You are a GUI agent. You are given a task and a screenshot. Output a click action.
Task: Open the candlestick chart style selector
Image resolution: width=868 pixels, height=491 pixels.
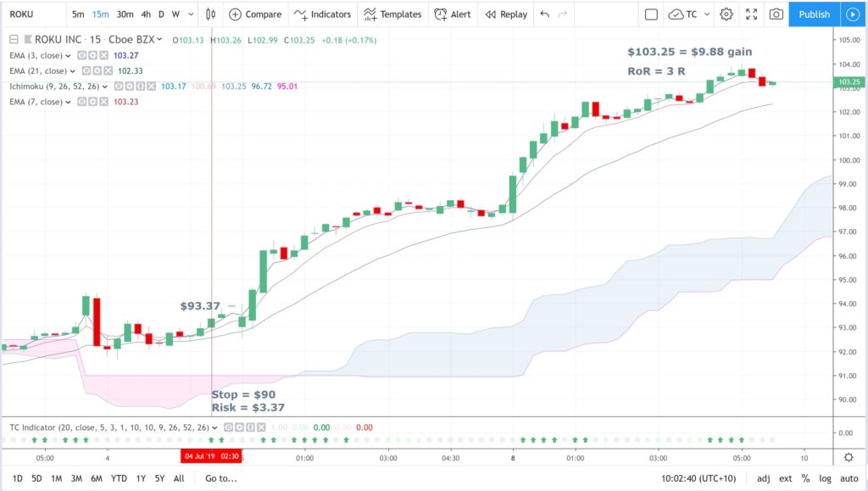coord(210,14)
